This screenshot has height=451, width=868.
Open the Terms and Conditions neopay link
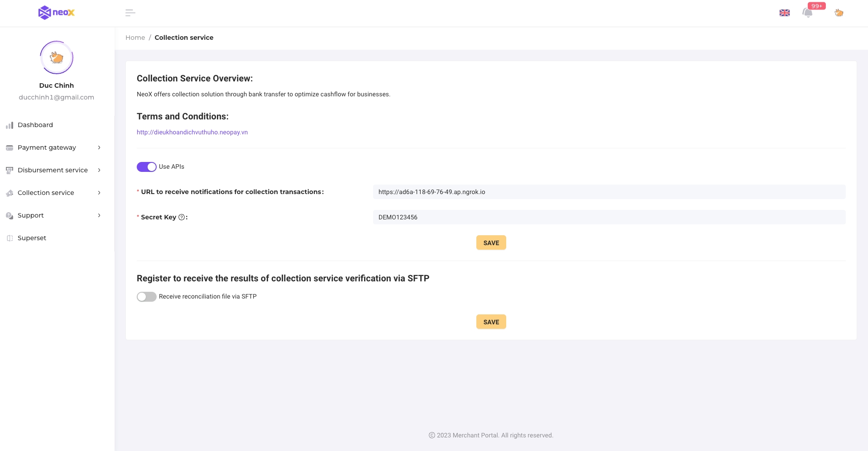(x=192, y=132)
